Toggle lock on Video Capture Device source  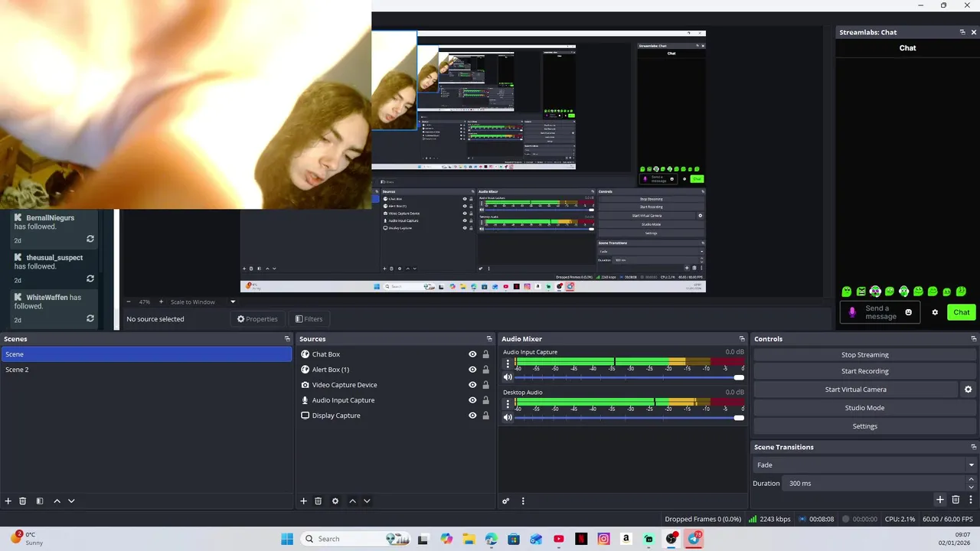click(485, 385)
